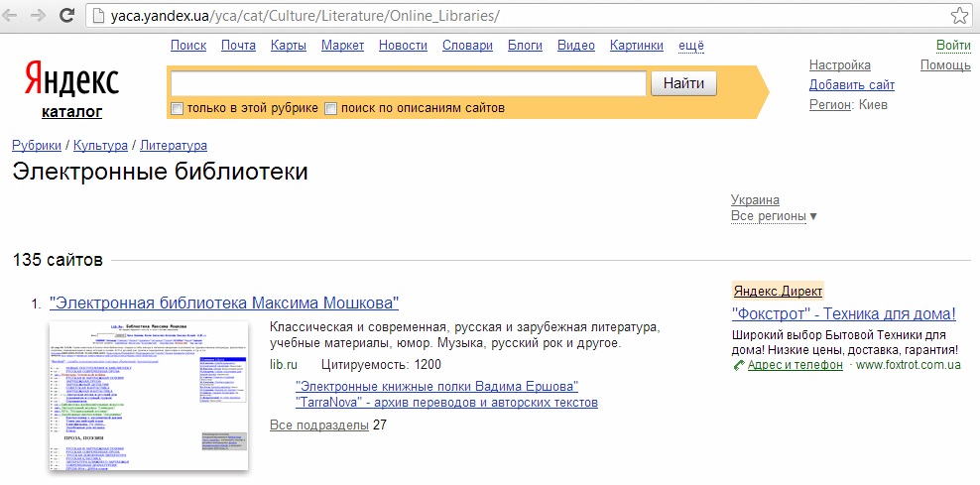Click the 135 сайтов count text
This screenshot has height=485, width=980.
coord(58,260)
